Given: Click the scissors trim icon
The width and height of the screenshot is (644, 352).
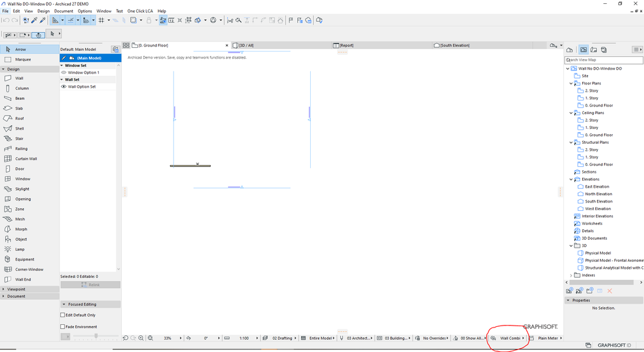Looking at the screenshot, I should click(230, 20).
